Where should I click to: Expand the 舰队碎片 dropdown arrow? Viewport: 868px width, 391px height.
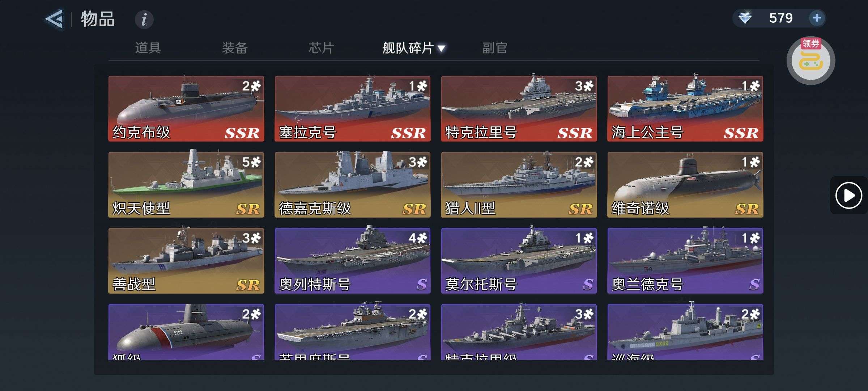point(441,48)
